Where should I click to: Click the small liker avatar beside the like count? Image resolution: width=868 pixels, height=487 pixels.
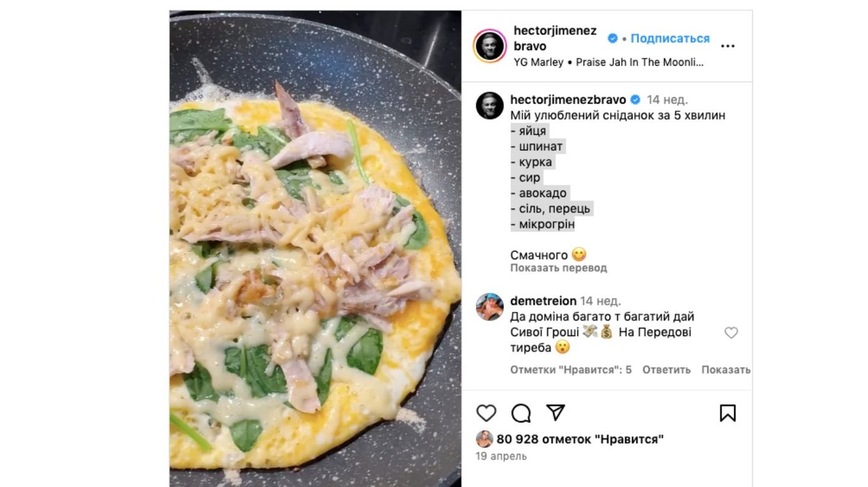[x=485, y=439]
